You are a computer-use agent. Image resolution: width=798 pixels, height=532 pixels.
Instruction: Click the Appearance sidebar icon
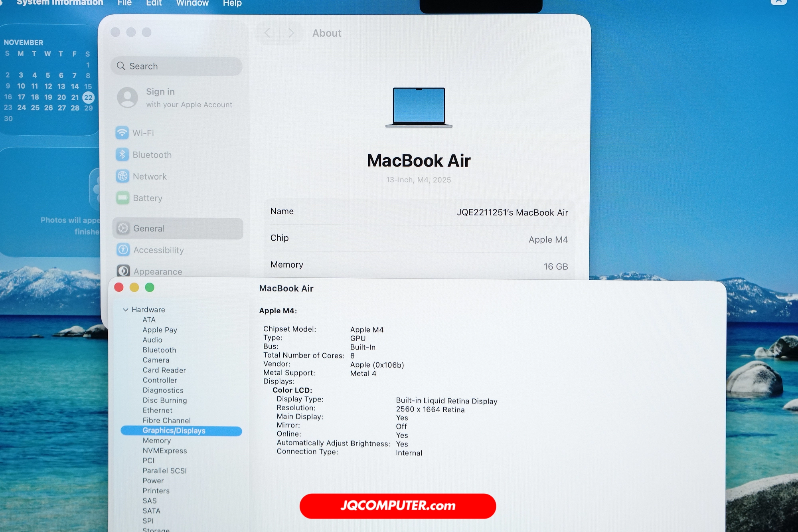(123, 271)
